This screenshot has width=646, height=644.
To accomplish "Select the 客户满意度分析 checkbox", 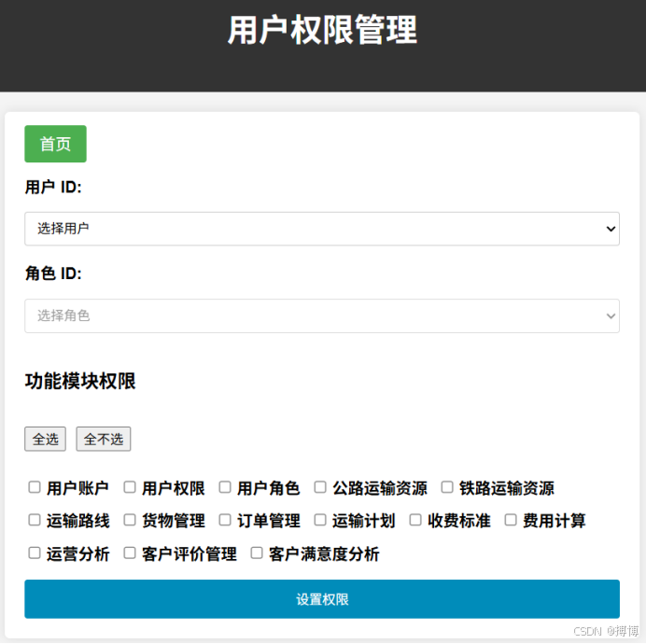I will pyautogui.click(x=257, y=553).
